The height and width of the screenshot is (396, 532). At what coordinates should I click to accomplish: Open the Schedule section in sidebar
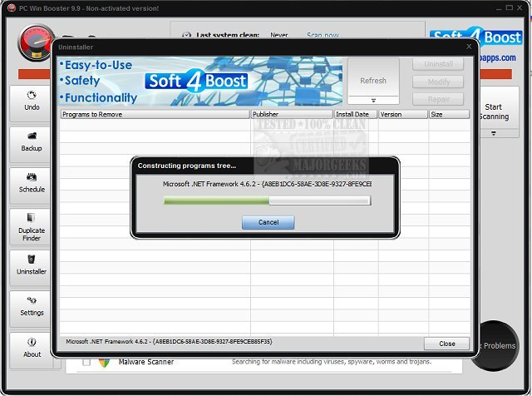31,186
